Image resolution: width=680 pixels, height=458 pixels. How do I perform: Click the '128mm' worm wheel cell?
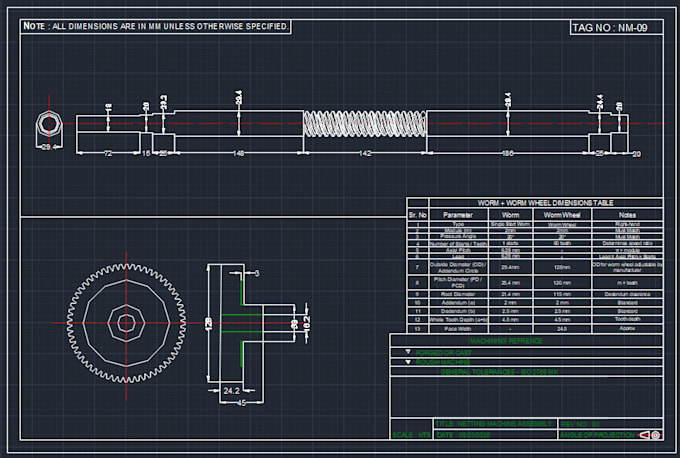562,267
